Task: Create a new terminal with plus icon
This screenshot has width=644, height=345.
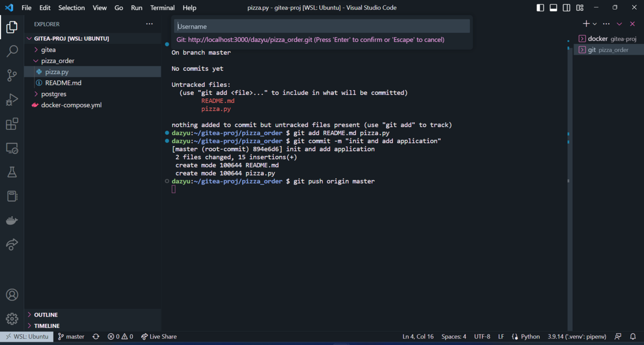Action: pos(587,24)
